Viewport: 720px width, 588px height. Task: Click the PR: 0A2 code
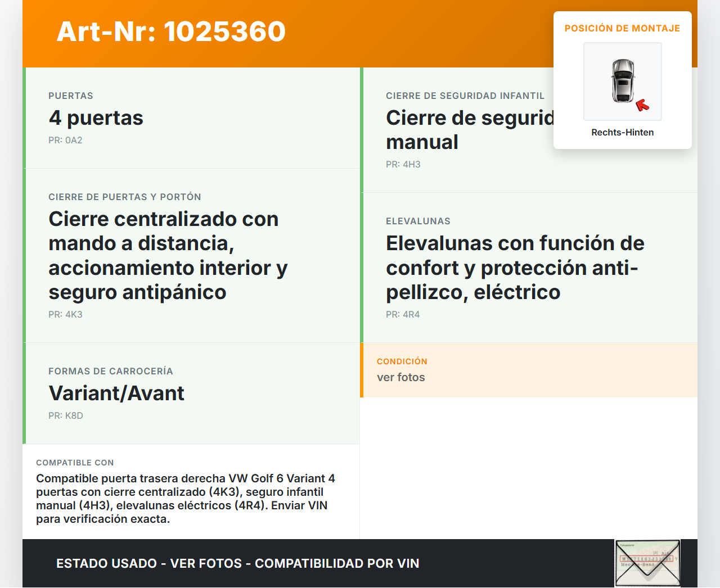(65, 141)
